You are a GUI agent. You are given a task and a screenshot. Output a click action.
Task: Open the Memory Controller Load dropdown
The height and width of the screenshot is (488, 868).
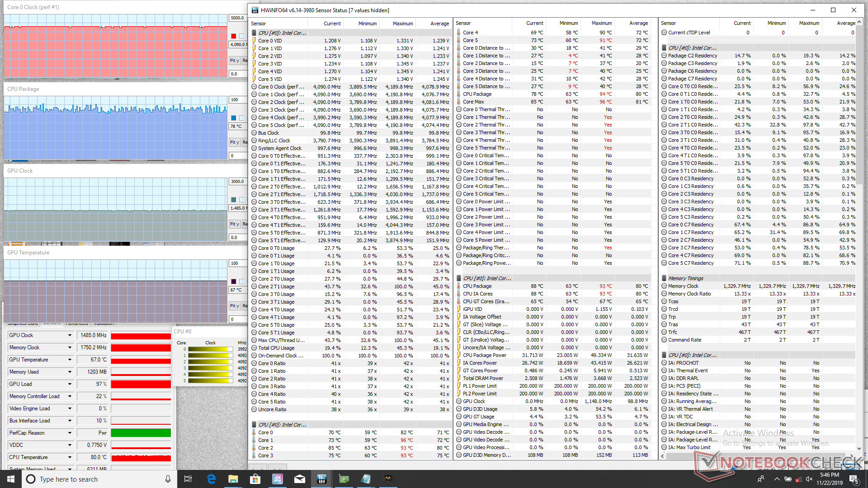(70, 396)
